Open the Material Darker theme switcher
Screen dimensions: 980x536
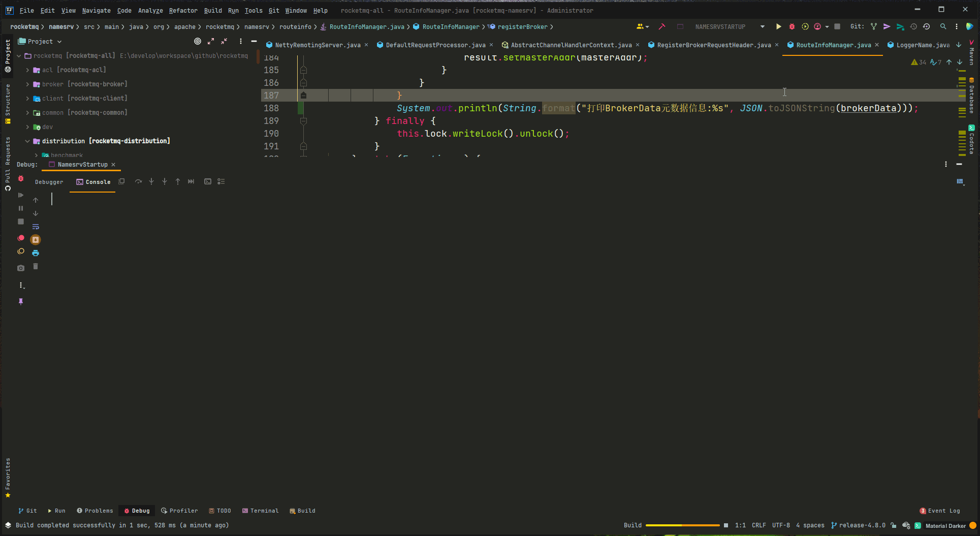pyautogui.click(x=945, y=526)
